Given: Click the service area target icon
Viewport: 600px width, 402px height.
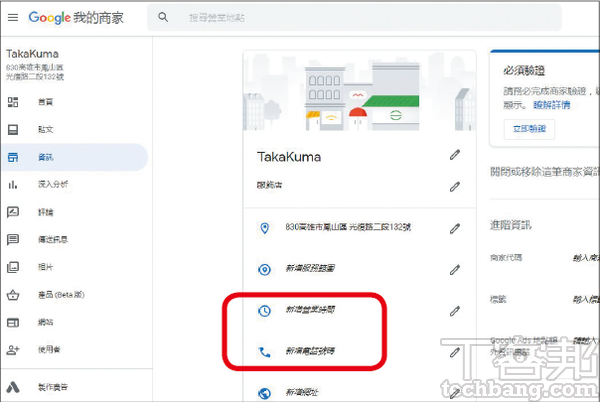Looking at the screenshot, I should point(264,269).
